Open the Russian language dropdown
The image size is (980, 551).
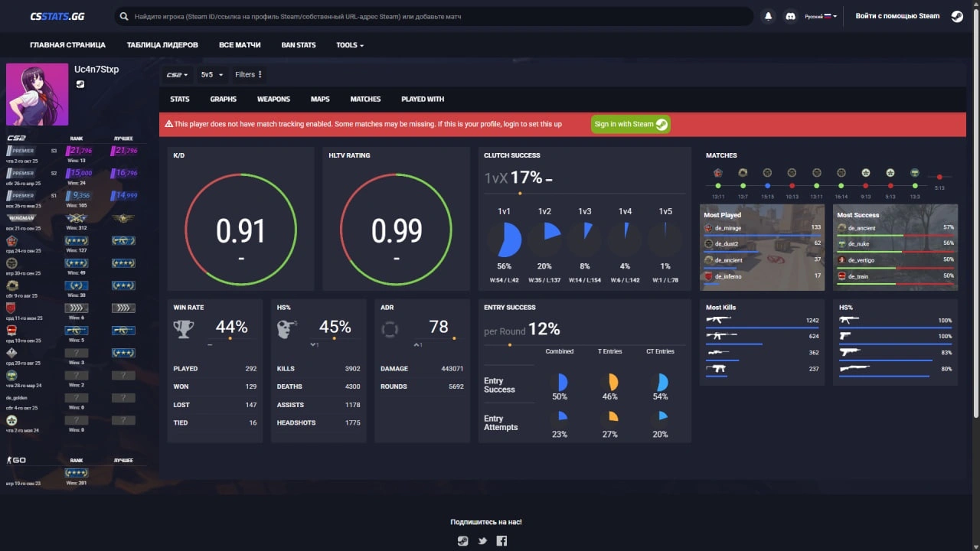(x=821, y=16)
